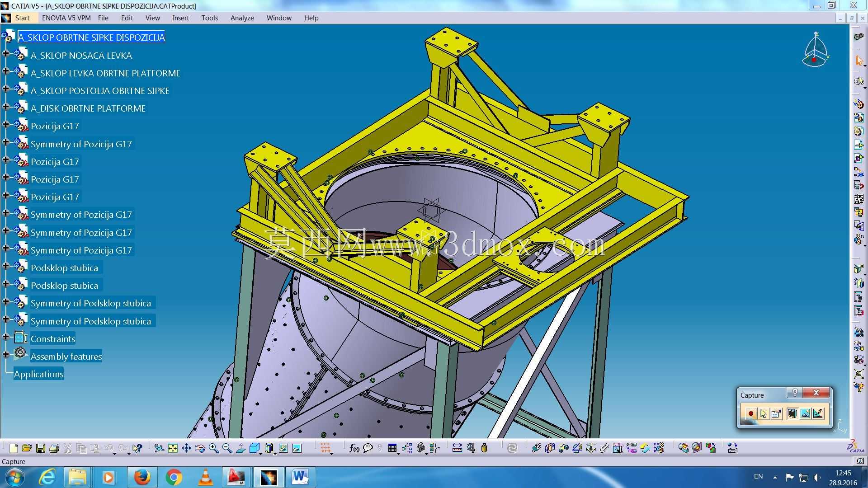868x488 pixels.
Task: Click the Measure Item icon
Action: pyautogui.click(x=471, y=448)
